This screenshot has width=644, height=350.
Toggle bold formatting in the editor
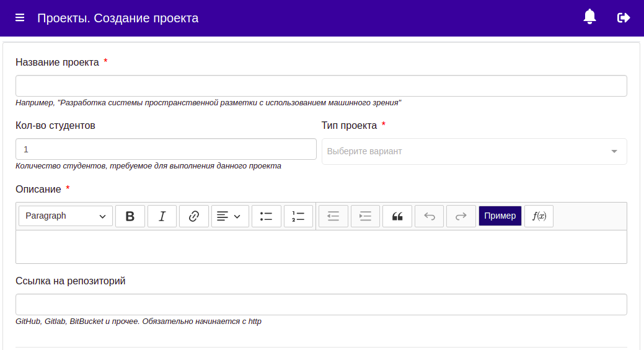[x=130, y=216]
